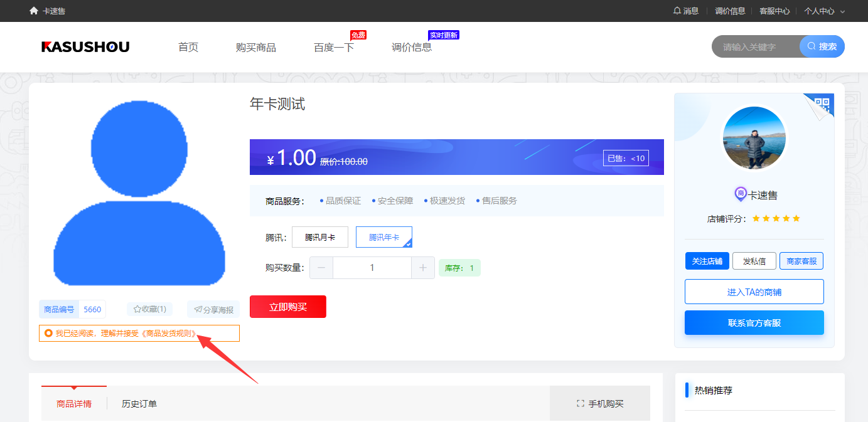The image size is (868, 422).
Task: Click the 请输入关键字 search field
Action: coord(756,47)
